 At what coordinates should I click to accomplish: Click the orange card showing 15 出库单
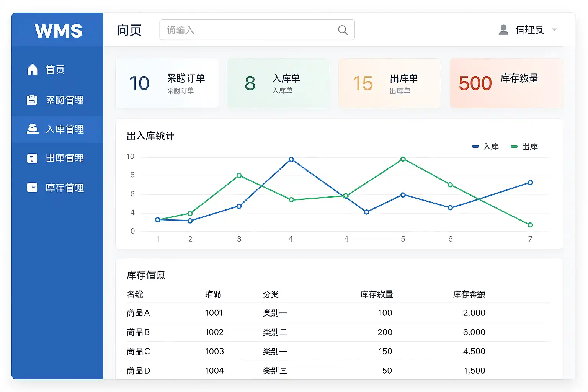[389, 83]
